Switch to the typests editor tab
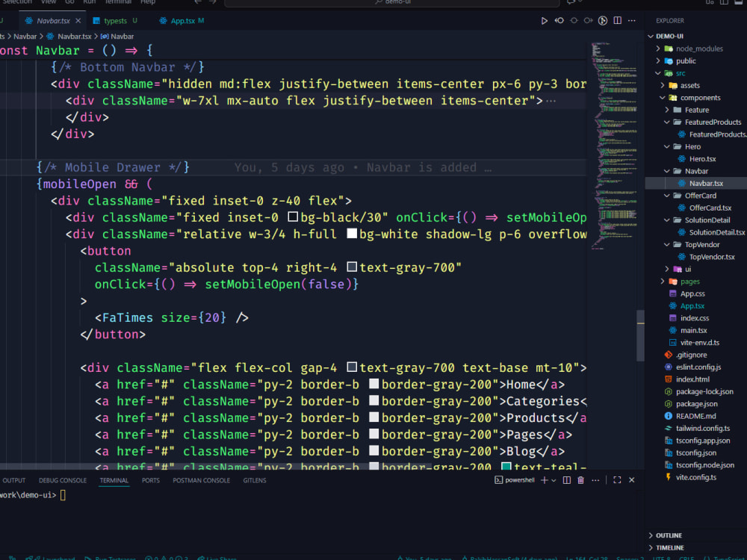 (x=115, y=20)
